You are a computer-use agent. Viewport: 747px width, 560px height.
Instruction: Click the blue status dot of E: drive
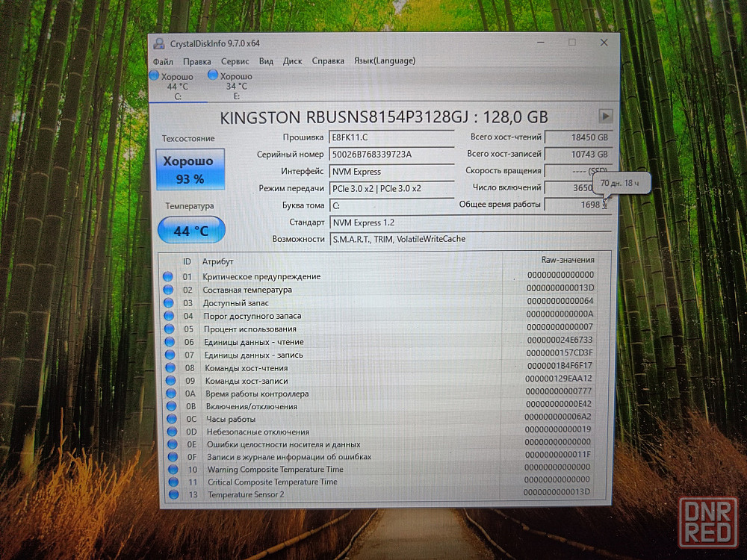click(x=213, y=75)
